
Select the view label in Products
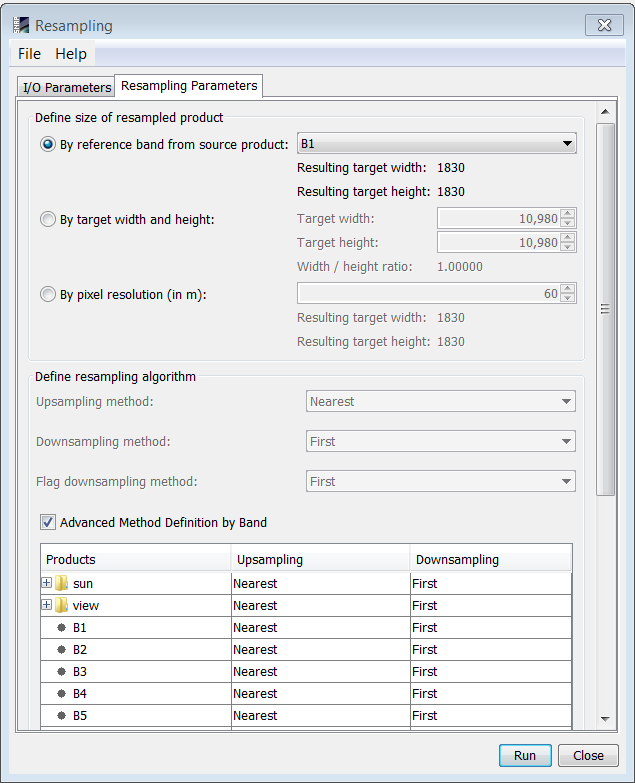(86, 606)
